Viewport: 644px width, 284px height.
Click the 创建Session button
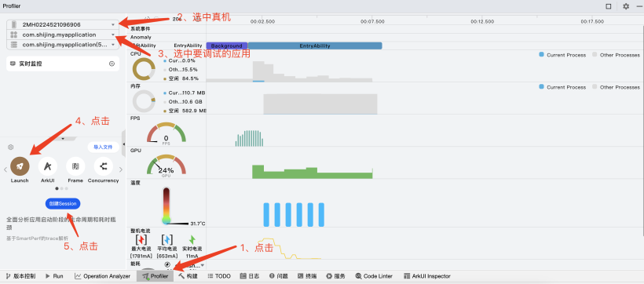click(x=63, y=203)
